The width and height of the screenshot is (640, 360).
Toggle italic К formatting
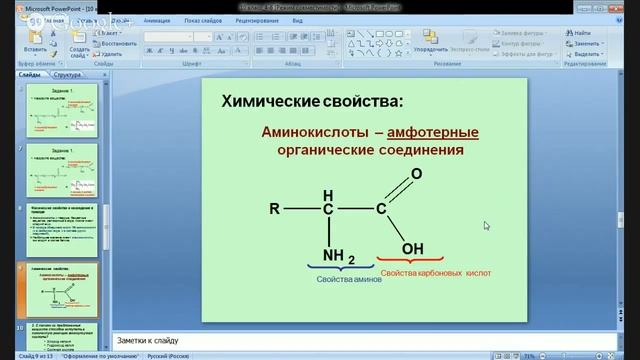(x=160, y=51)
